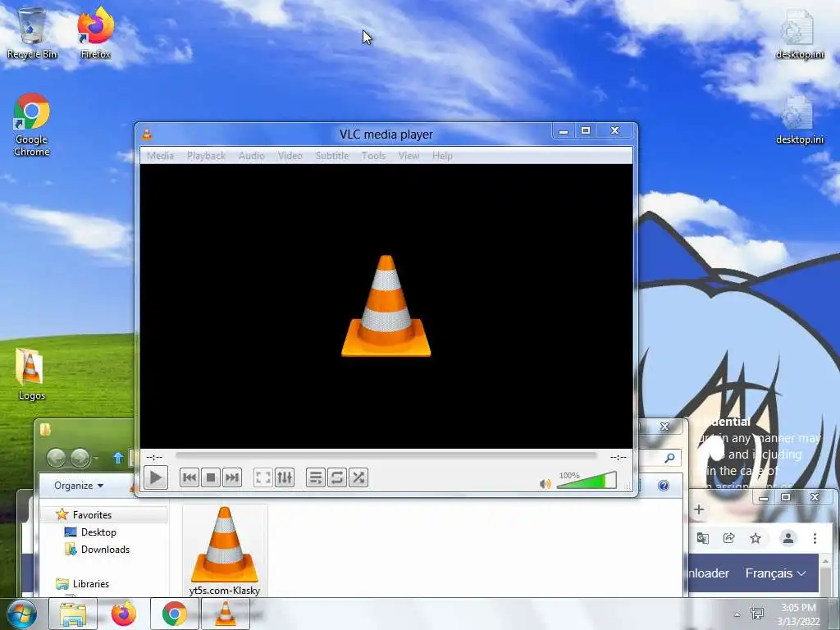Screen dimensions: 840x630
Task: Open the Subtitle menu
Action: click(x=332, y=156)
